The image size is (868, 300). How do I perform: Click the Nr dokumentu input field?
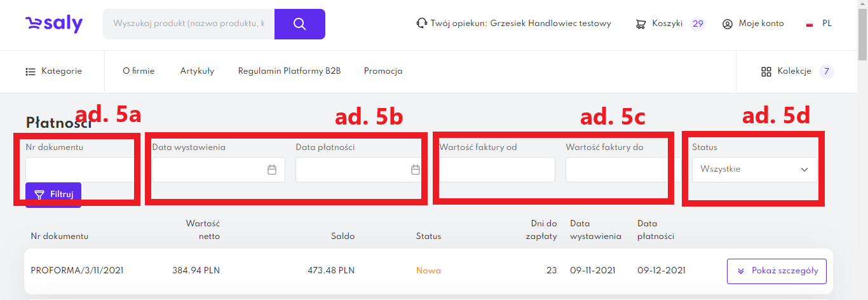point(79,170)
